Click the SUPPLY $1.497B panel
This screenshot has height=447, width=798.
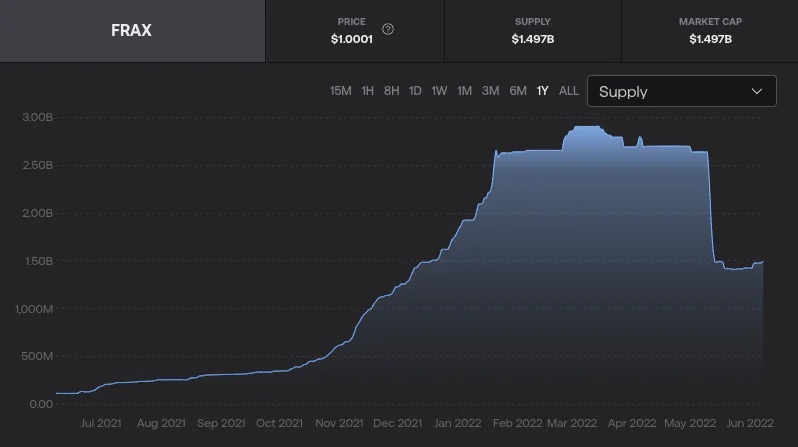[x=532, y=31]
